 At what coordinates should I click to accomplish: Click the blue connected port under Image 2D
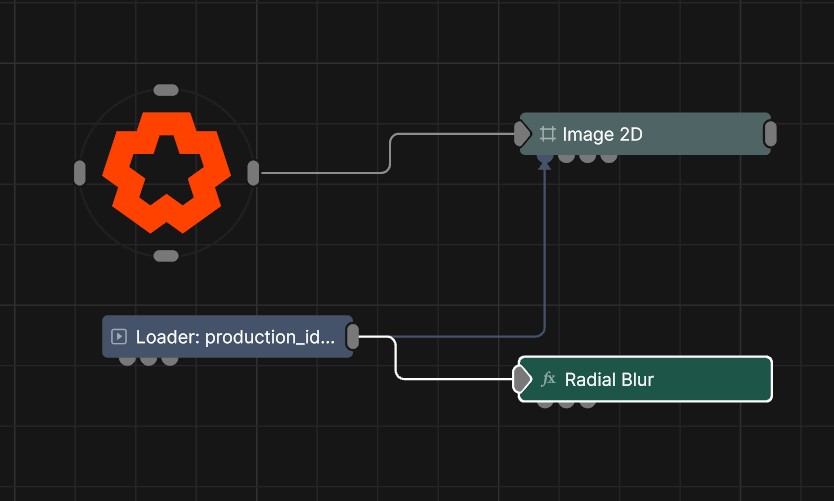[544, 157]
